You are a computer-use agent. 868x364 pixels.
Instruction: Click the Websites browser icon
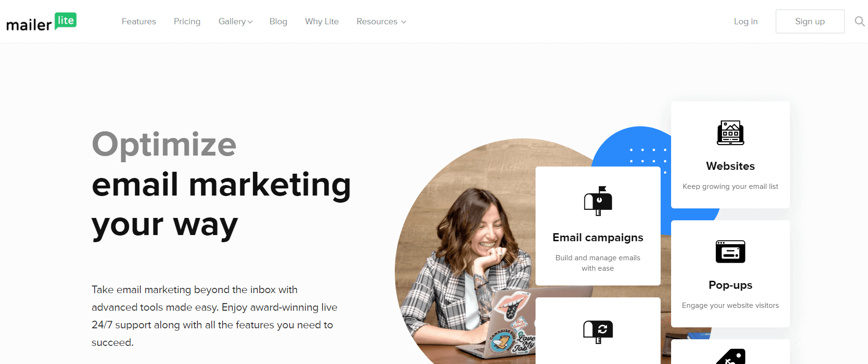pyautogui.click(x=731, y=133)
